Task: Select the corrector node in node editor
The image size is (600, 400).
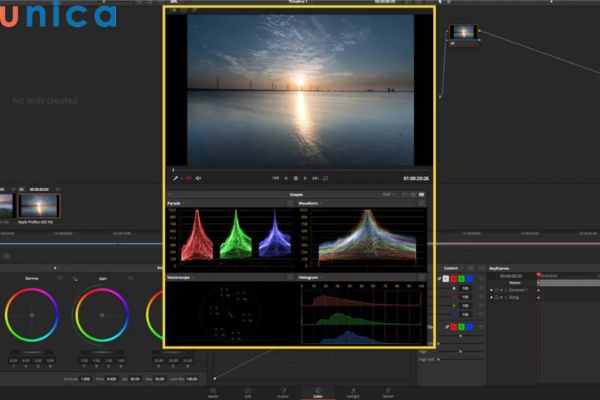Action: point(461,34)
